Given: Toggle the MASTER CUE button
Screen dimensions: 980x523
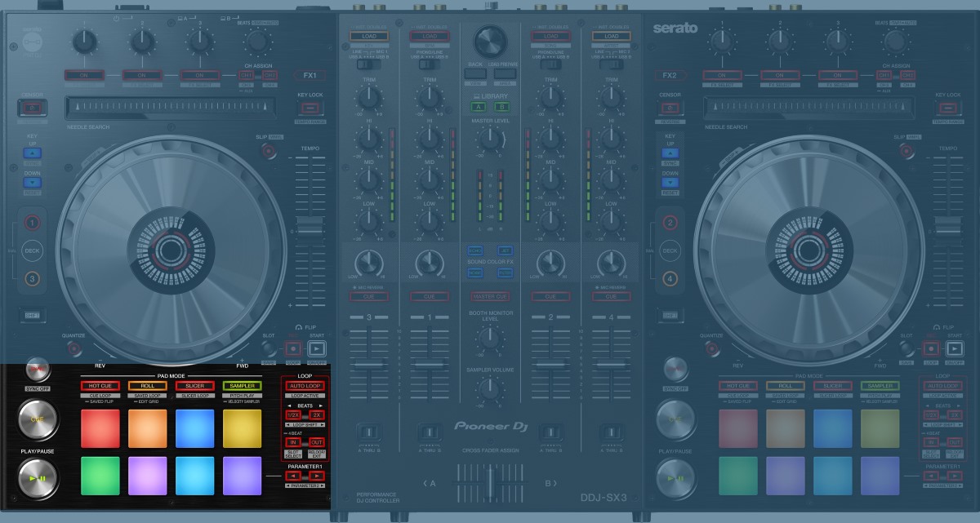Looking at the screenshot, I should [x=490, y=296].
